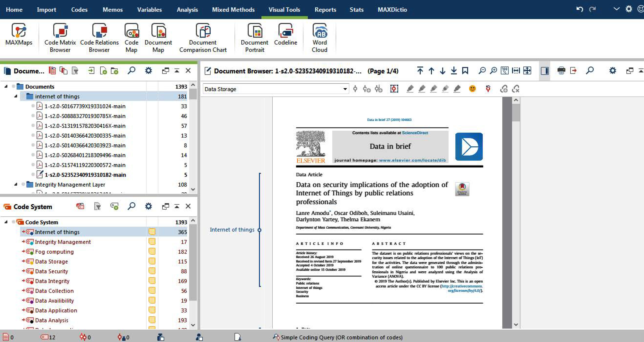Open the Data Storage code dropdown
Screen dimensions: 644x342
point(345,89)
